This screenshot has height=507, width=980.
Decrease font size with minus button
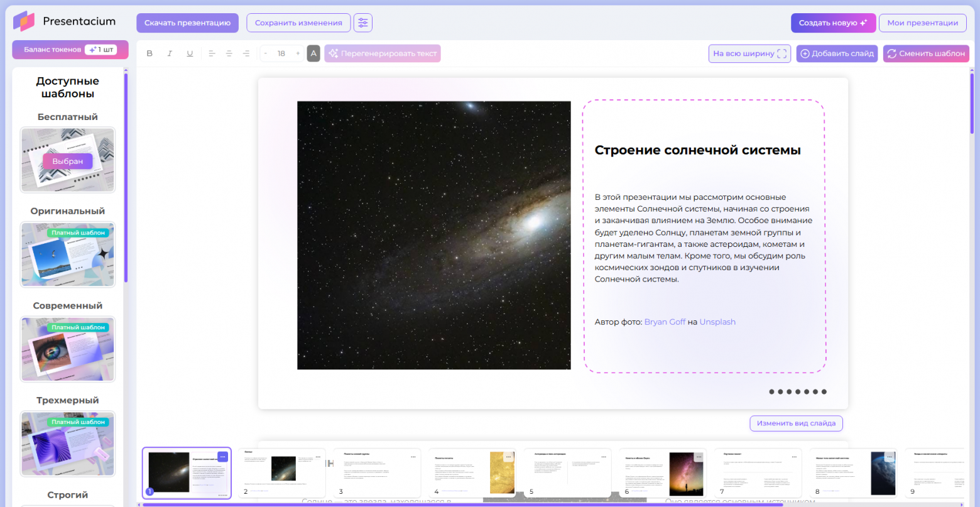[266, 53]
